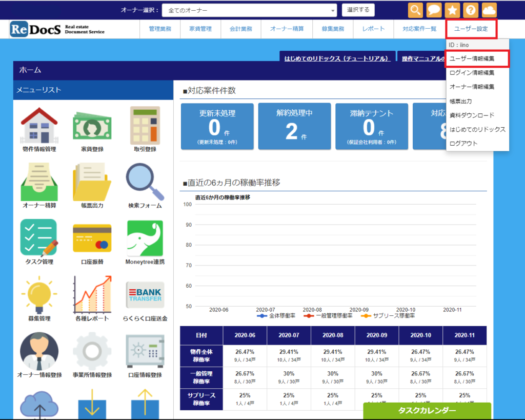Screen dimensions: 525x420
Task: Open the オーナー精算 navigation menu
Action: (287, 29)
